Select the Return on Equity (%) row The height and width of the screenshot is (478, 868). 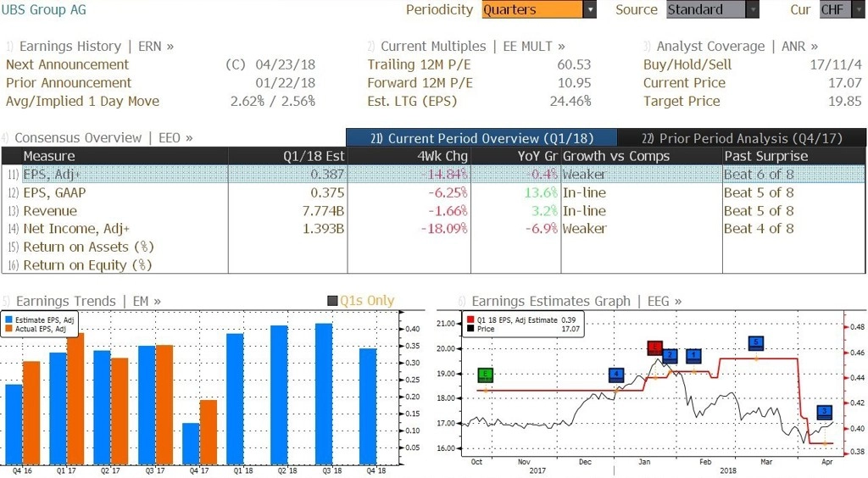(433, 265)
